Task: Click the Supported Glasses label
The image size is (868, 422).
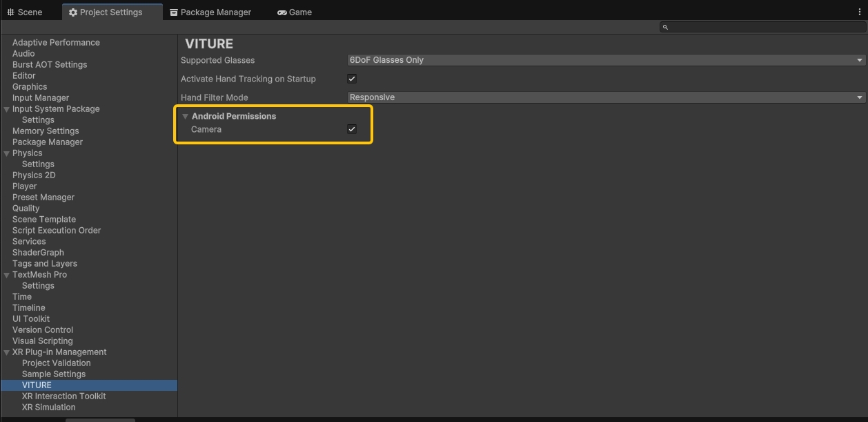Action: coord(217,60)
